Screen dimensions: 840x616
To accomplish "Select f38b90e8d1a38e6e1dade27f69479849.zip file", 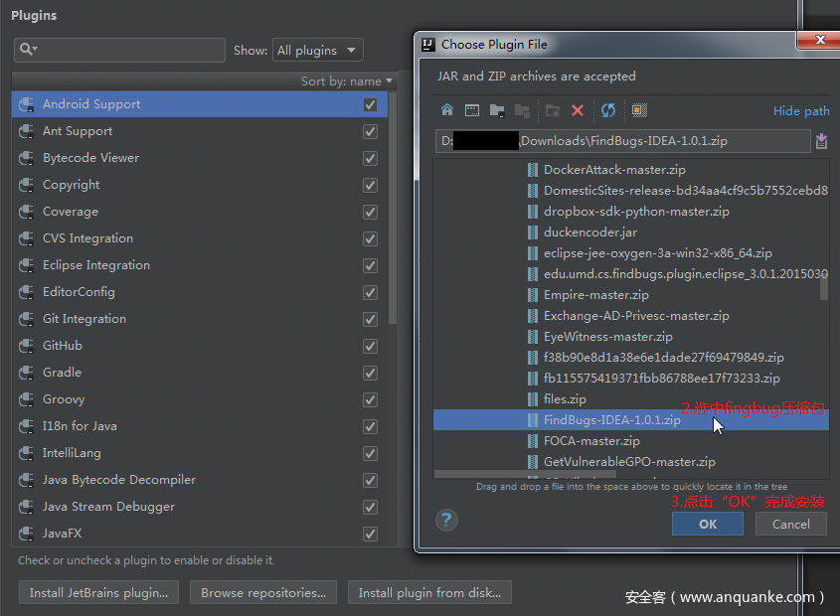I will pyautogui.click(x=664, y=358).
